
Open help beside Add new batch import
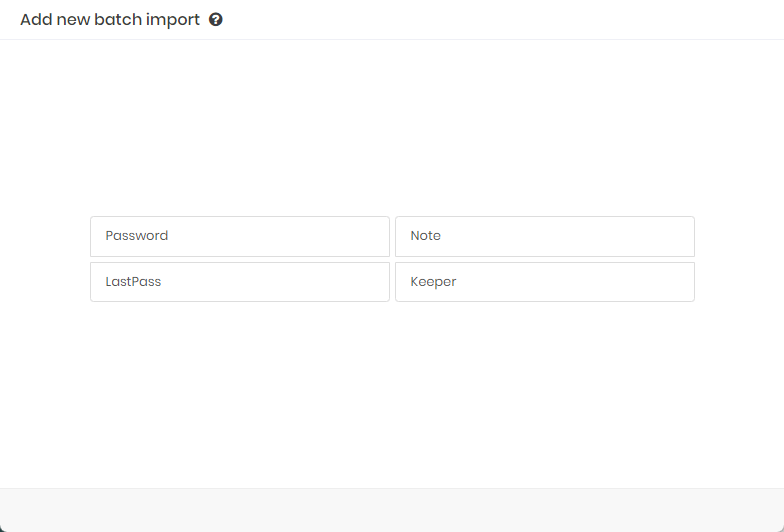(x=216, y=20)
